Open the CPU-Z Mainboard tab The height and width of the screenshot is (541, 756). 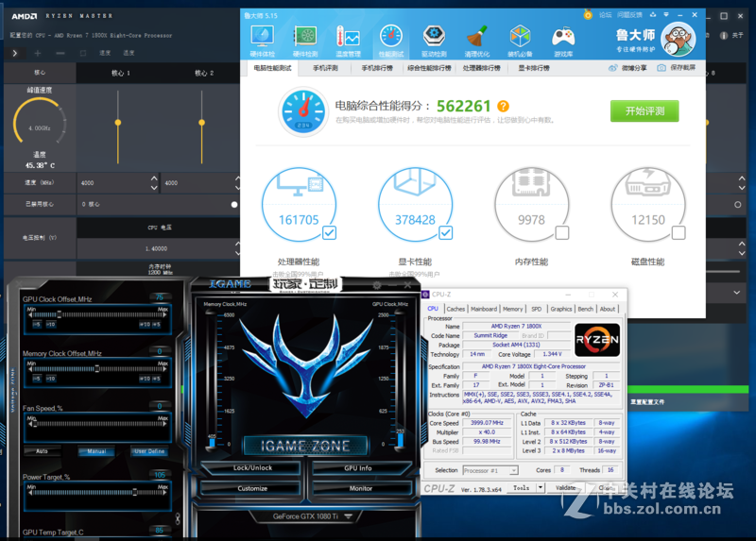pyautogui.click(x=484, y=309)
